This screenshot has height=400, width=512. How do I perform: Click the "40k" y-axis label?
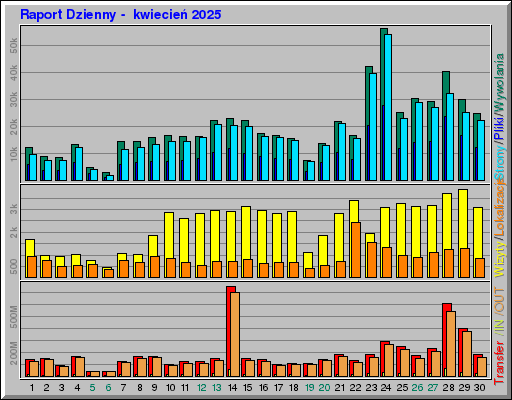[14, 72]
